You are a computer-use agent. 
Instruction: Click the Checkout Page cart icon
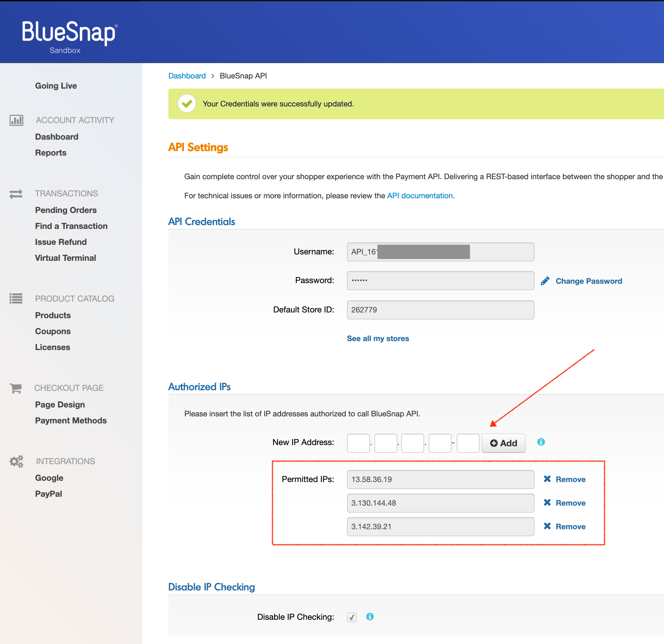[x=16, y=388]
